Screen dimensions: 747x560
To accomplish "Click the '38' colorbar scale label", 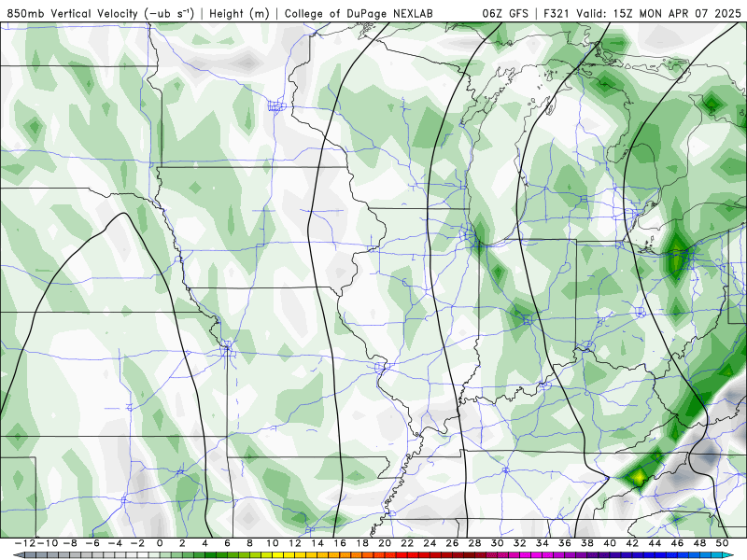I will (x=587, y=543).
